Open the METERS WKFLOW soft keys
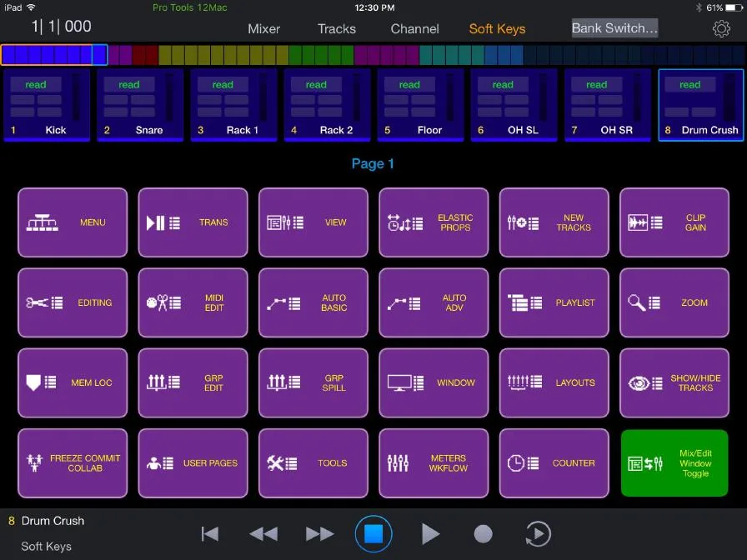The height and width of the screenshot is (560, 747). pyautogui.click(x=434, y=463)
